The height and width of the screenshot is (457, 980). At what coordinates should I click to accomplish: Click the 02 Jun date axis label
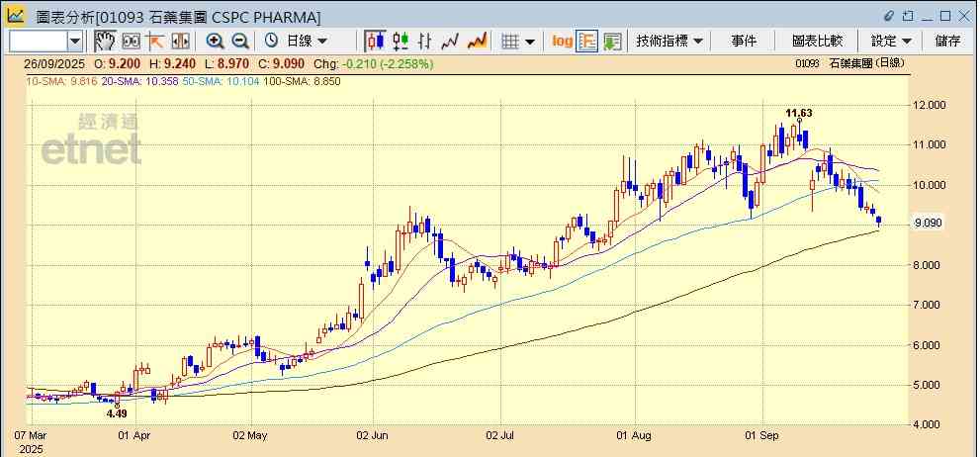373,435
